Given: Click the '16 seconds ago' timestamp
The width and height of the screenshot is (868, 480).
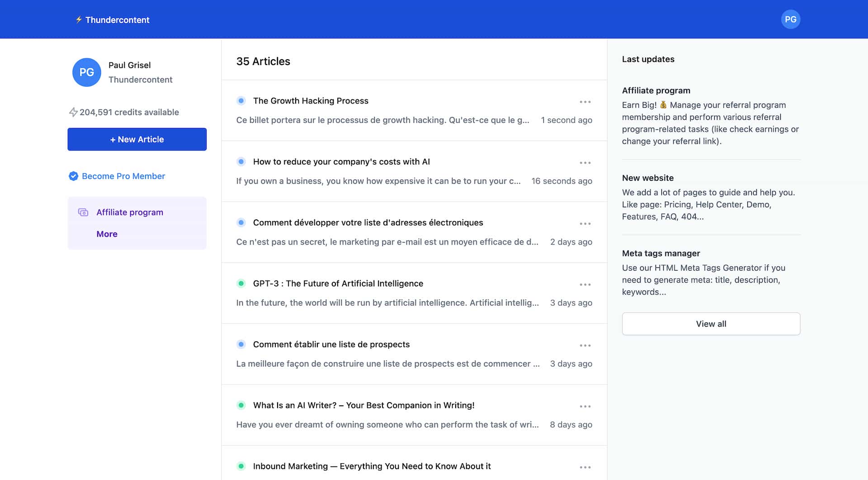Looking at the screenshot, I should pyautogui.click(x=561, y=181).
